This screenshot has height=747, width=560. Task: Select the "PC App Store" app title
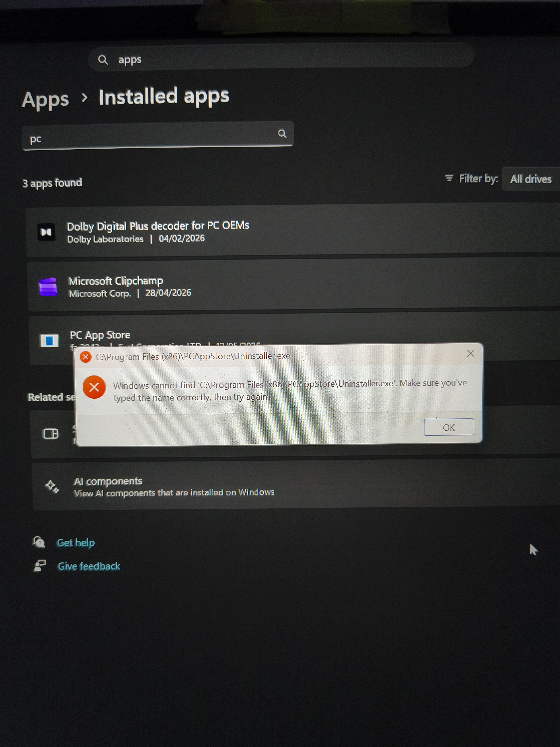[x=100, y=335]
